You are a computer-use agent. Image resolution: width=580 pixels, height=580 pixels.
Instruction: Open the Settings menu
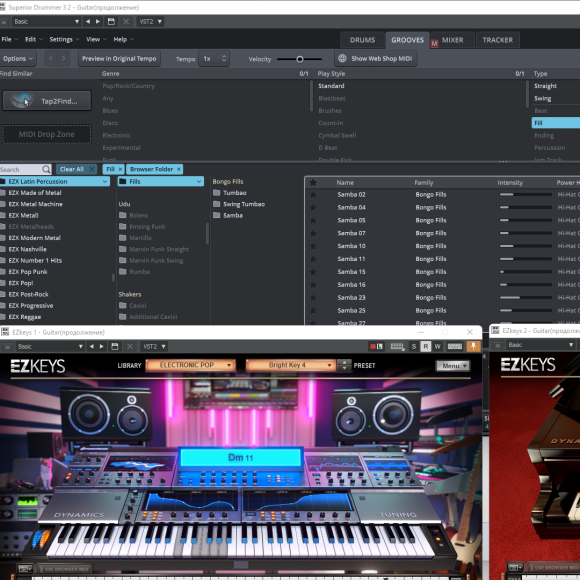64,39
